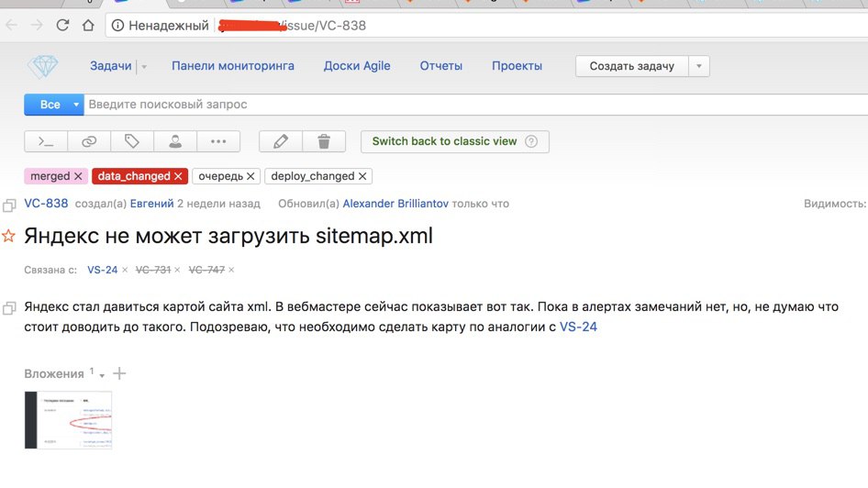Open the command dialog icon
Image resolution: width=868 pixels, height=488 pixels.
click(x=46, y=141)
